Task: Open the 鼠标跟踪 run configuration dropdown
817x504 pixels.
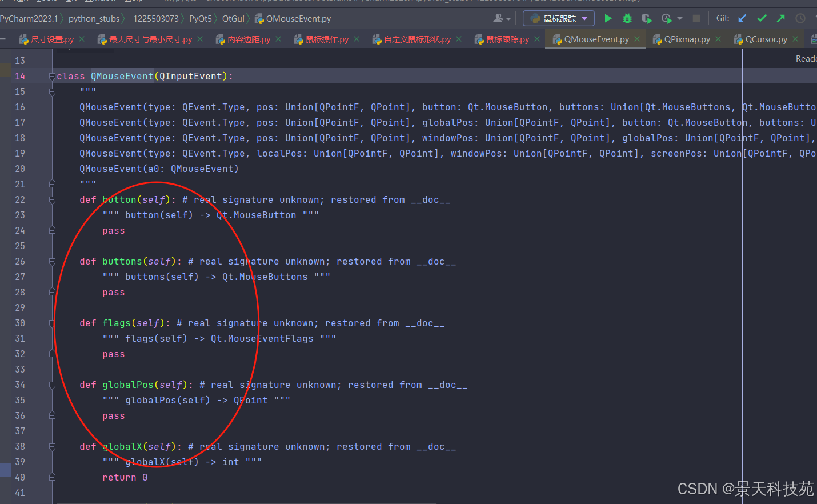Action: 559,19
